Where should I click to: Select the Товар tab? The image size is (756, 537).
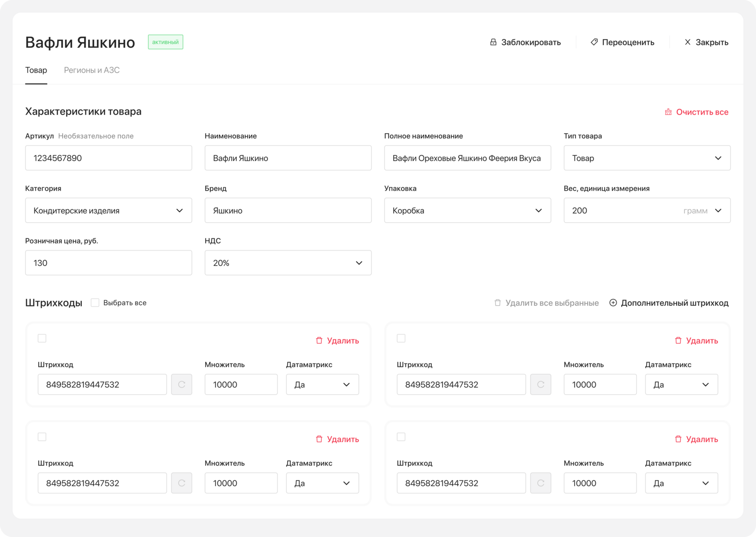(36, 70)
